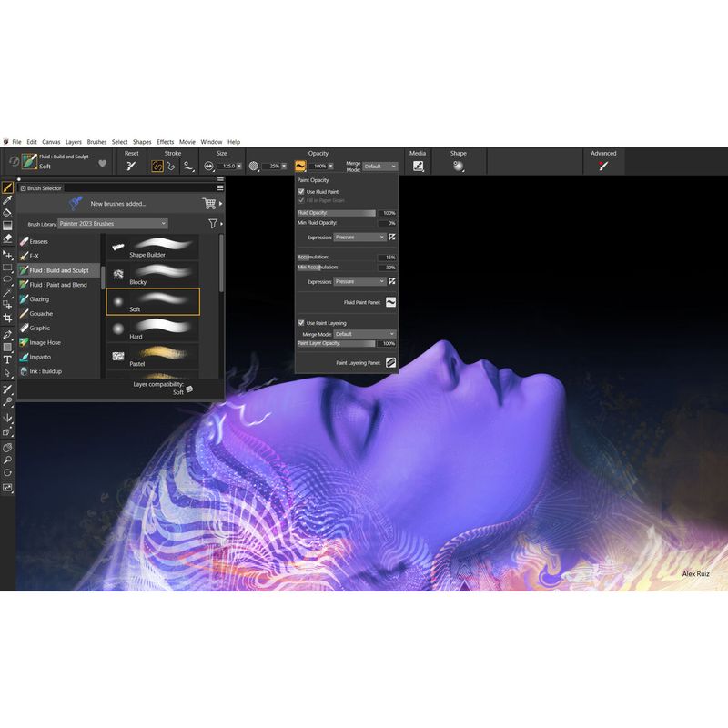Adjust the Fluid Opacity slider
The image size is (728, 728).
click(x=336, y=213)
